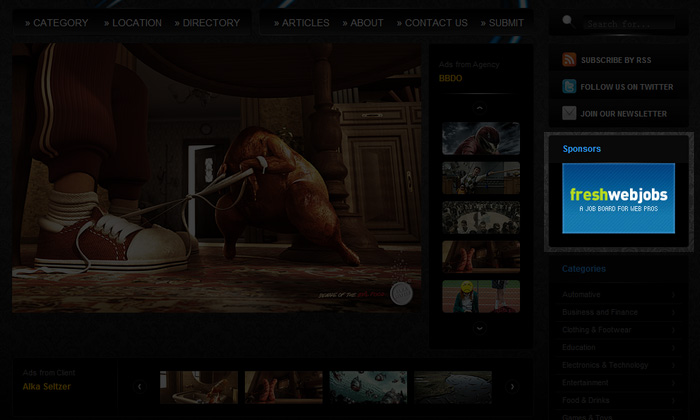Open the BBDO agency link
This screenshot has width=700, height=420.
click(450, 78)
